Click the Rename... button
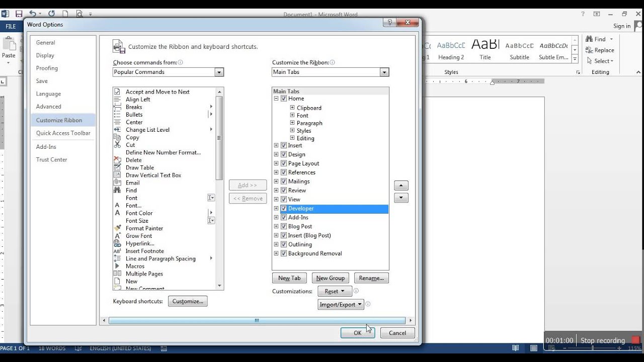 pyautogui.click(x=371, y=278)
